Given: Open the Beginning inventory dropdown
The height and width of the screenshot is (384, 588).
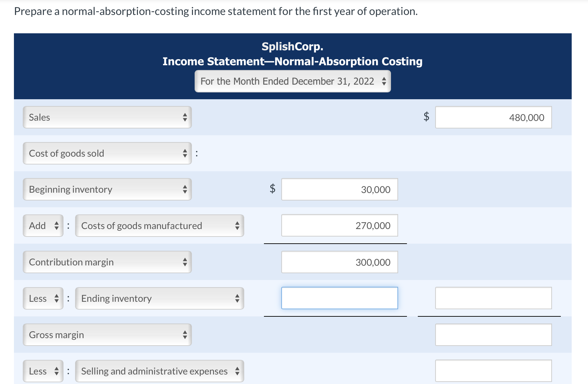Looking at the screenshot, I should (107, 189).
